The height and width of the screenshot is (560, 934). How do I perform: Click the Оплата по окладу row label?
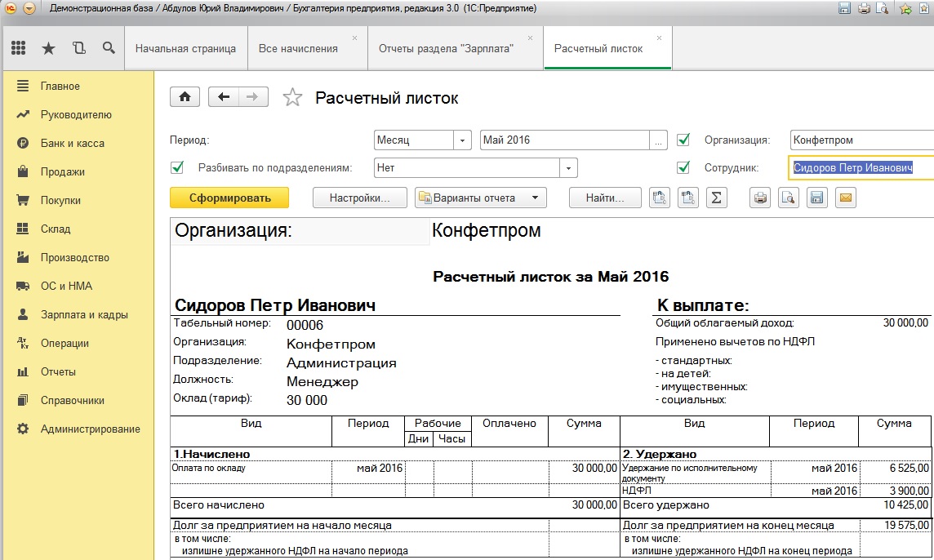[208, 469]
